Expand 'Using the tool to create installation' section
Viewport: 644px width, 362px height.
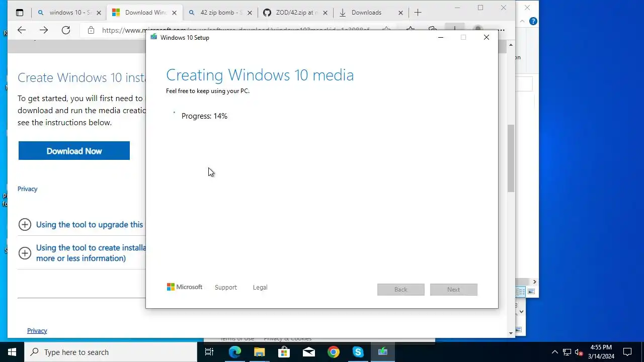tap(82, 253)
